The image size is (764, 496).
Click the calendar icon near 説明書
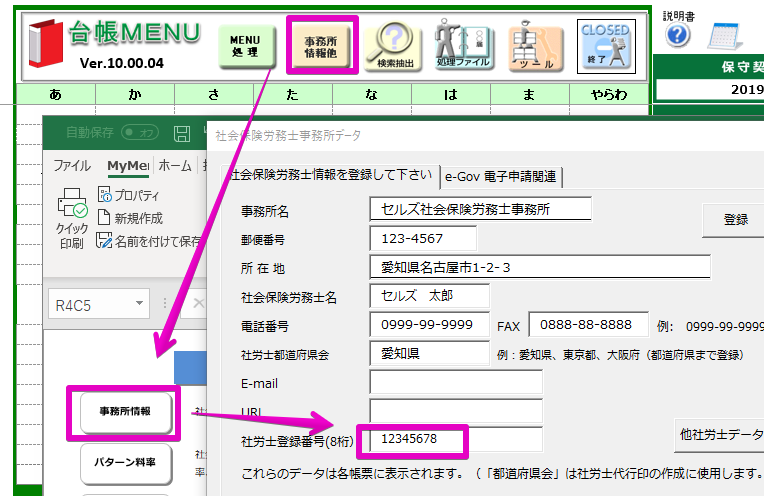click(x=725, y=37)
